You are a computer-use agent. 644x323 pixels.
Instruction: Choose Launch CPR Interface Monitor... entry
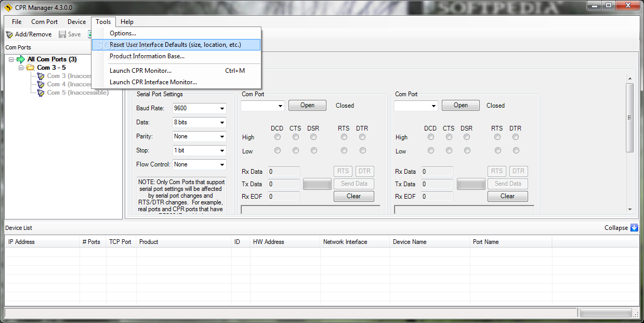coord(176,82)
